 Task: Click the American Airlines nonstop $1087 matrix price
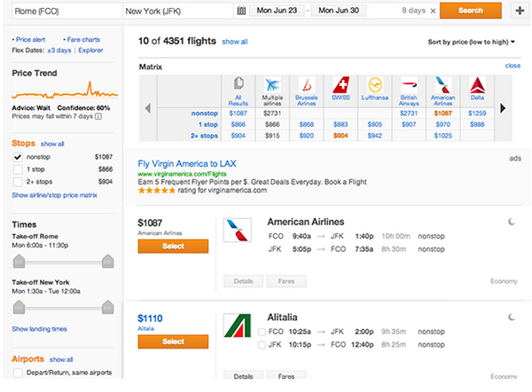tap(442, 114)
